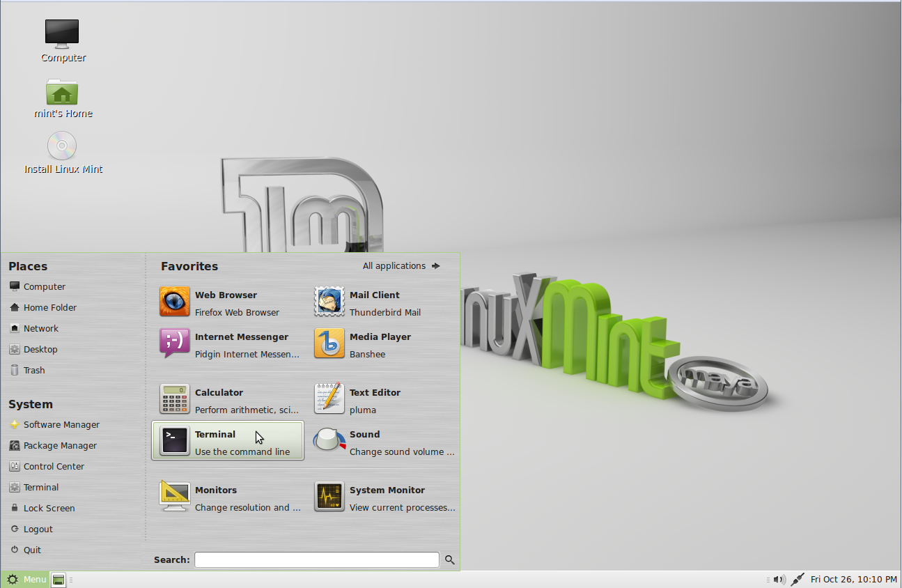Switch to All applications view
This screenshot has height=588, width=902.
(402, 266)
